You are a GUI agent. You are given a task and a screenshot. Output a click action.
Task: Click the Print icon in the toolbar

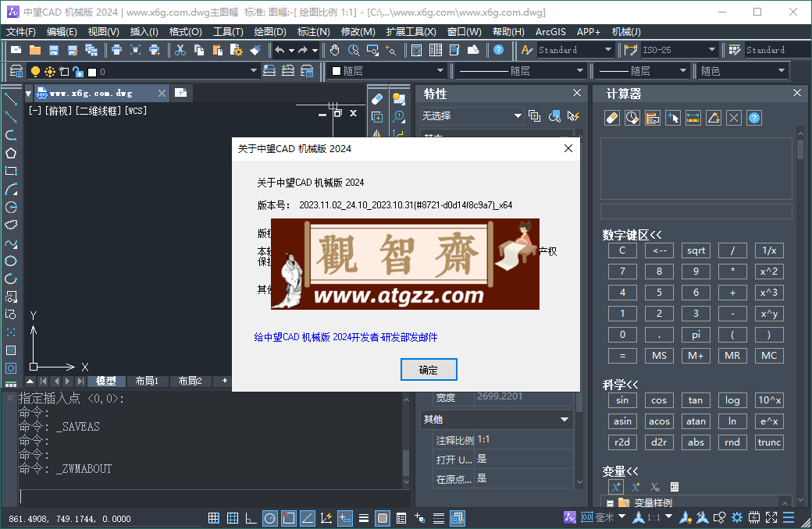coord(116,50)
